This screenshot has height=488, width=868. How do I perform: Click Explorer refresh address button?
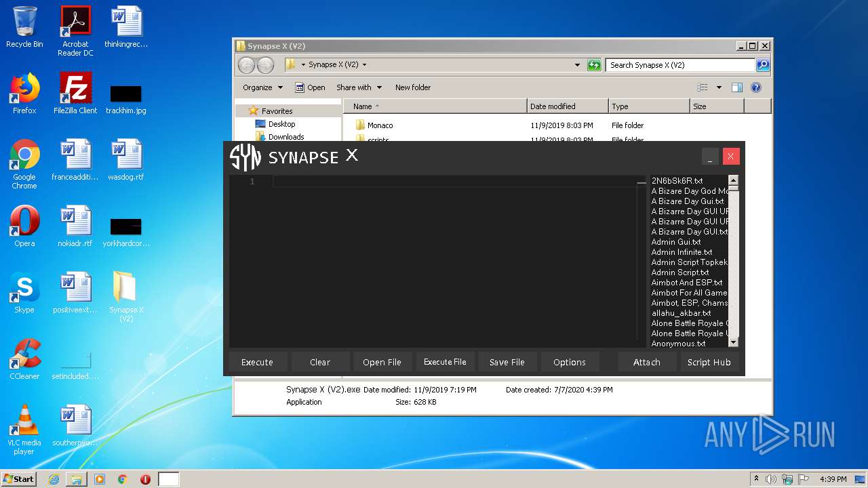tap(594, 65)
